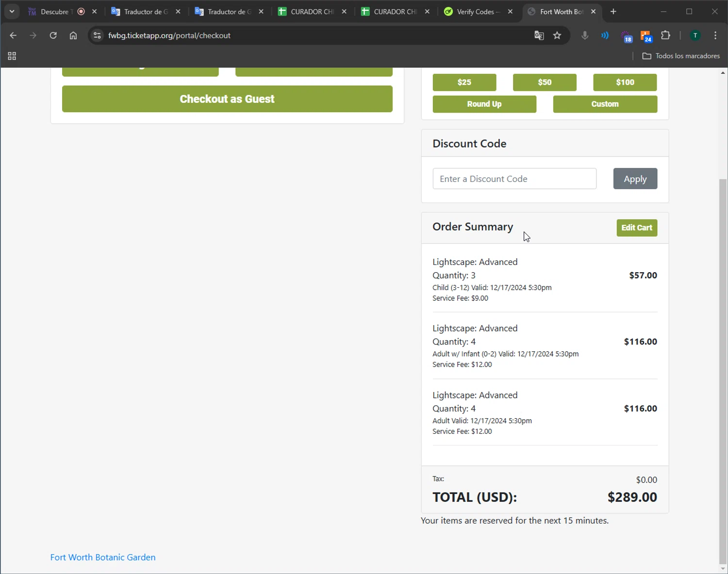Click the TOTAL (USD) $289.00 amount
This screenshot has width=728, height=574.
pyautogui.click(x=632, y=497)
